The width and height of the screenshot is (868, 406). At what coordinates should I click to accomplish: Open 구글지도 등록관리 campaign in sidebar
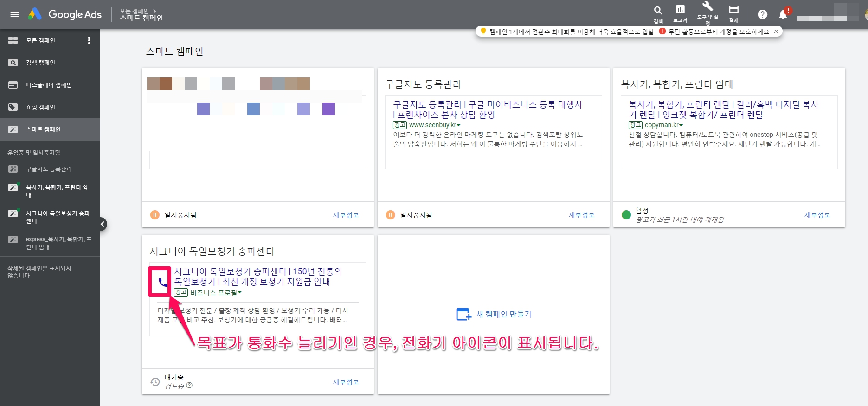[50, 169]
